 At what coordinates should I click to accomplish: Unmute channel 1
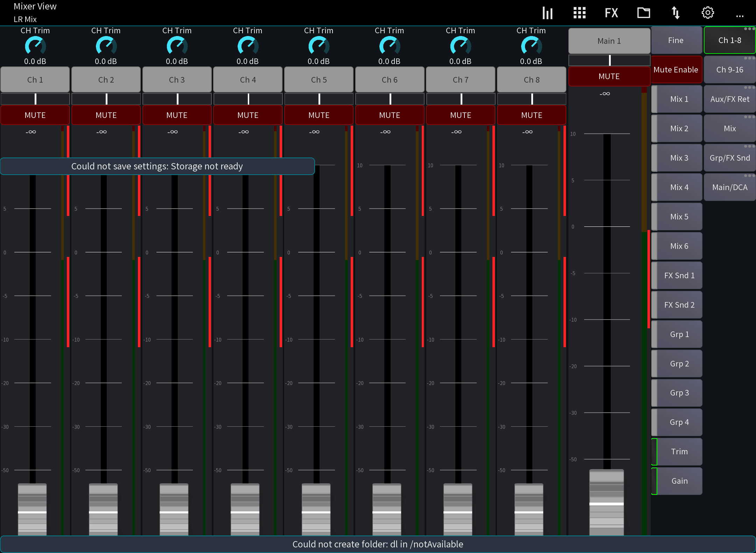coord(35,115)
